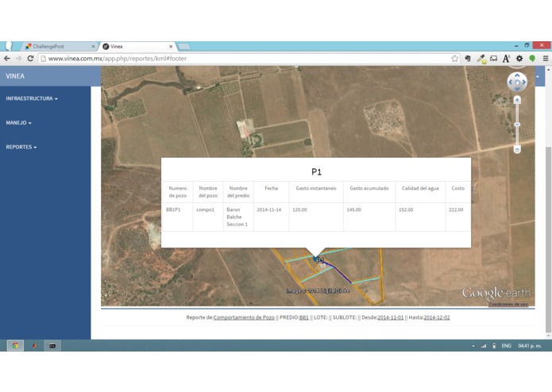The height and width of the screenshot is (392, 552).
Task: Close the ChallengePost tab
Action: [x=93, y=46]
